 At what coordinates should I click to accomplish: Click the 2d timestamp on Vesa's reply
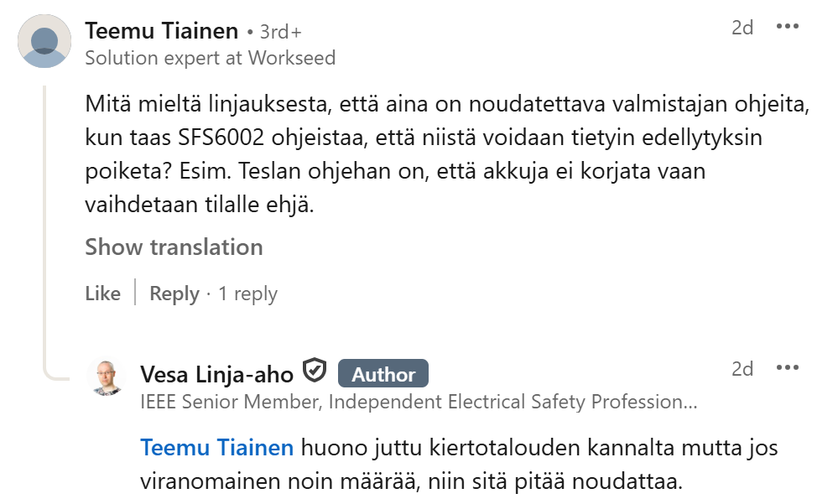[742, 368]
